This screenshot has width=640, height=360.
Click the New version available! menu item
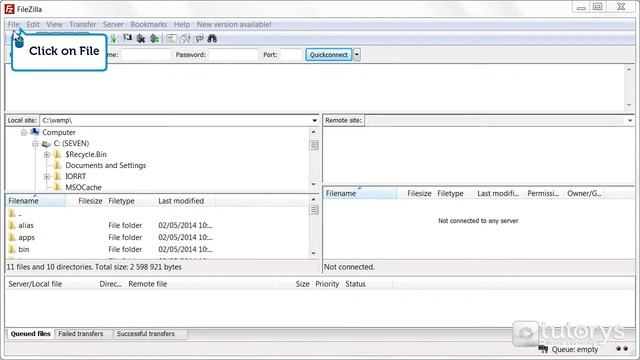(234, 24)
